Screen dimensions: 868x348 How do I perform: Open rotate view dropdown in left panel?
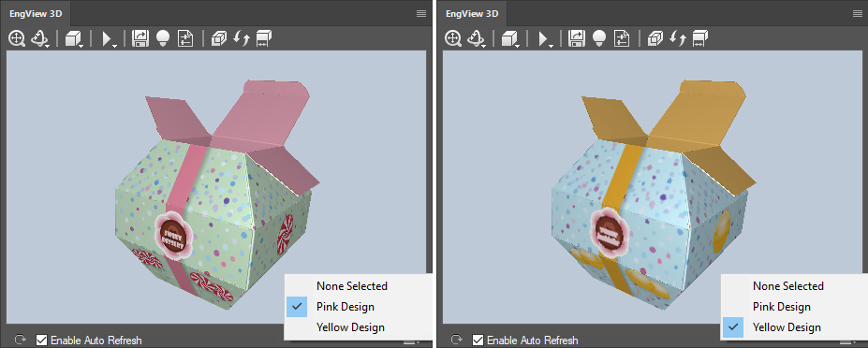pyautogui.click(x=41, y=38)
